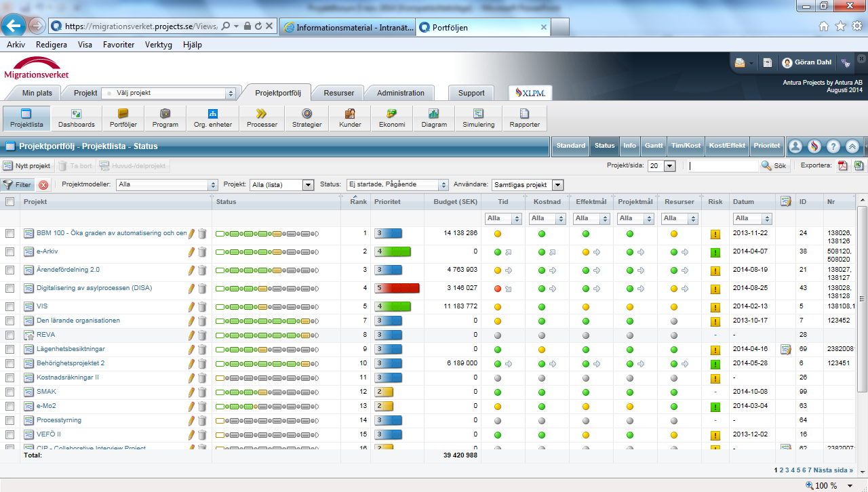868x492 pixels.
Task: Export list to PDF icon
Action: click(843, 165)
